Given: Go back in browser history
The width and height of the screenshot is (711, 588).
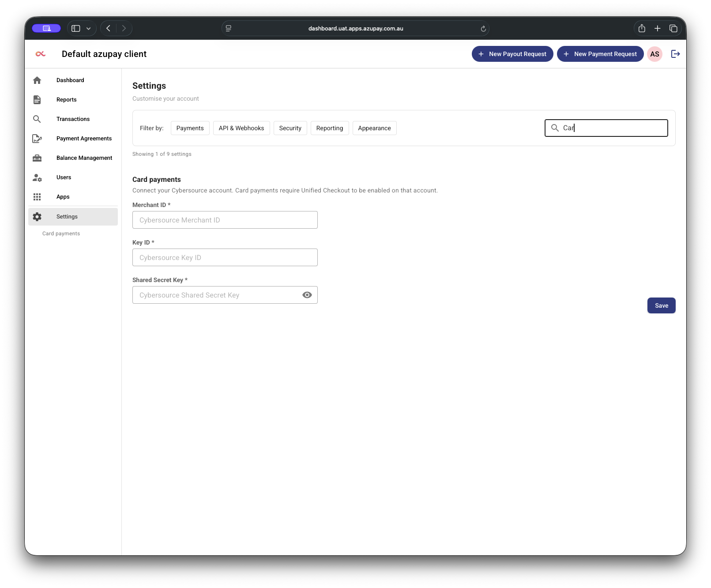Looking at the screenshot, I should click(x=108, y=28).
